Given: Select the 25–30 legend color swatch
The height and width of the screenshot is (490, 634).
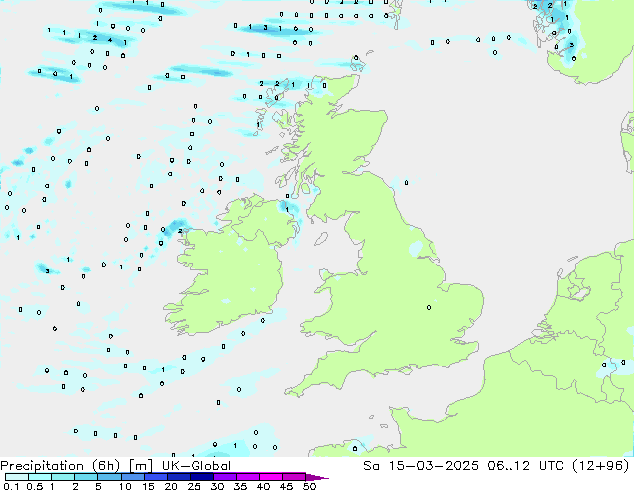Looking at the screenshot, I should [x=201, y=477].
